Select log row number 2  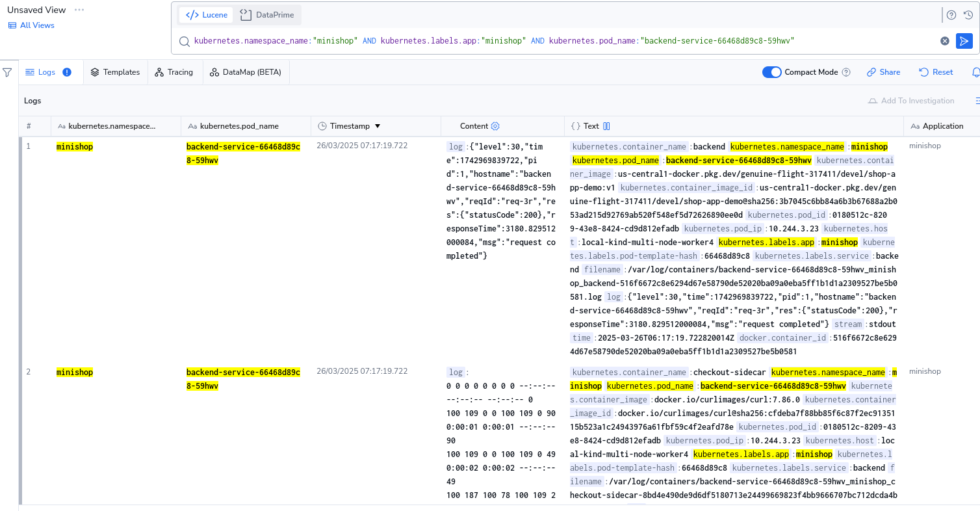point(29,372)
